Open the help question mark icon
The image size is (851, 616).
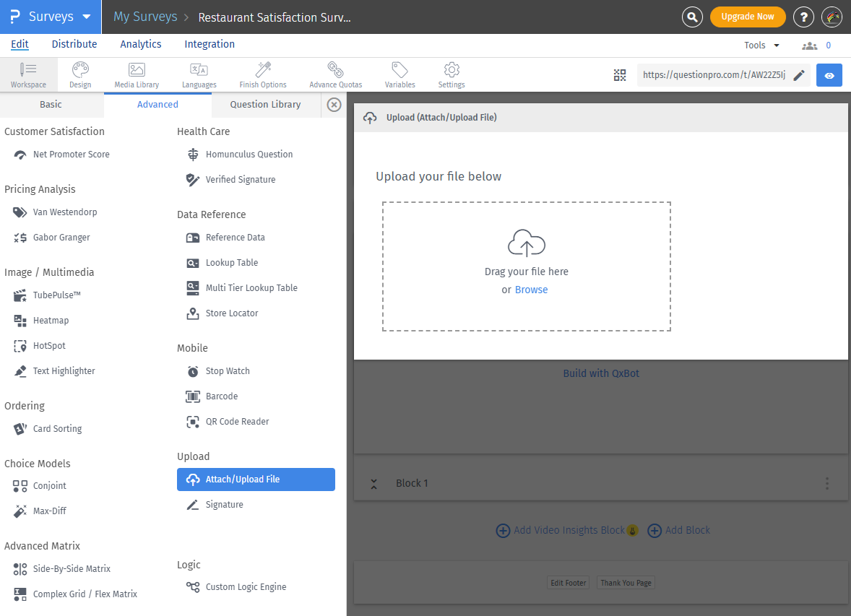[x=803, y=17]
